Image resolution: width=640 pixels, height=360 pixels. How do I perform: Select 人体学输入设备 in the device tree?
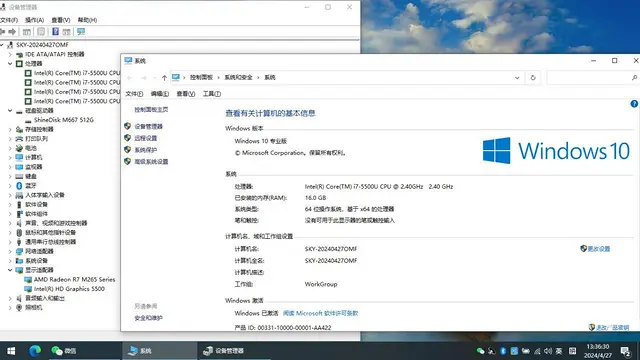[45, 195]
